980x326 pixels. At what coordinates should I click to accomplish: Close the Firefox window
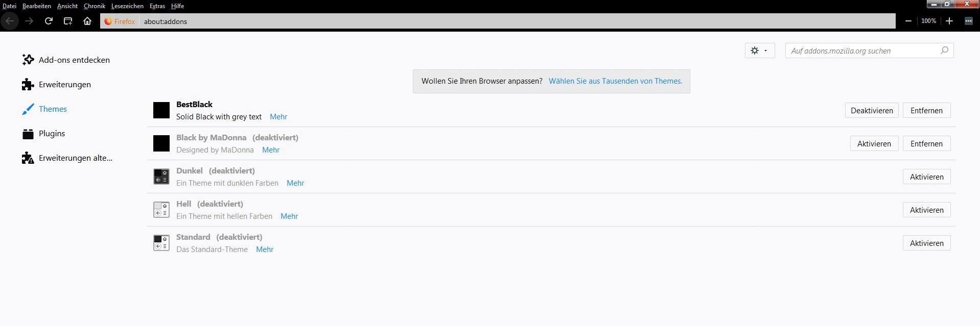[x=966, y=4]
